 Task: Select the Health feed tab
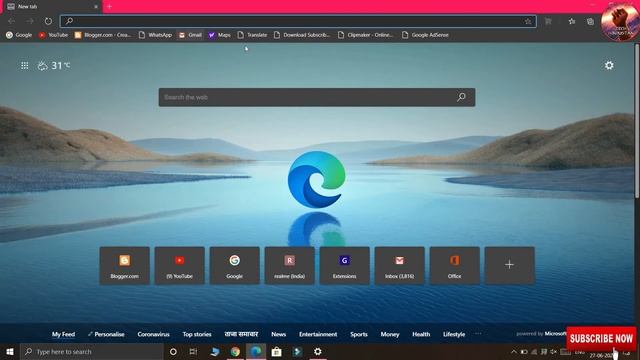(x=421, y=334)
